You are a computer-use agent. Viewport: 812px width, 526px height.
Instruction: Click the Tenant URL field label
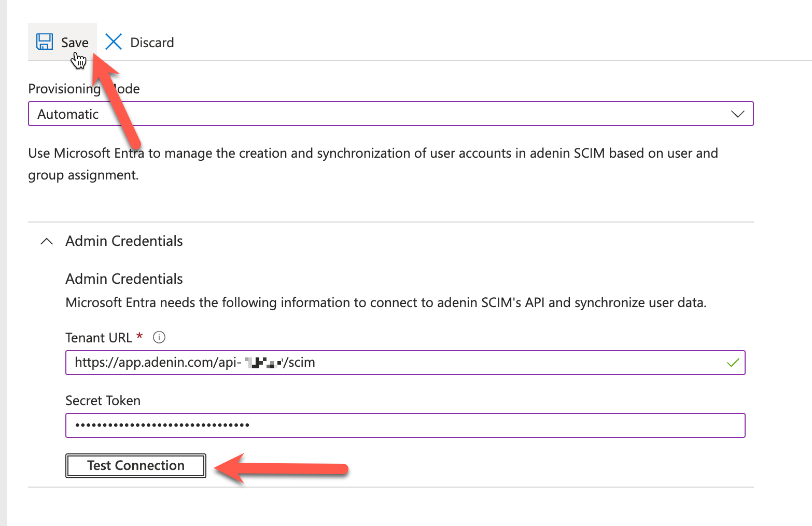click(x=99, y=338)
